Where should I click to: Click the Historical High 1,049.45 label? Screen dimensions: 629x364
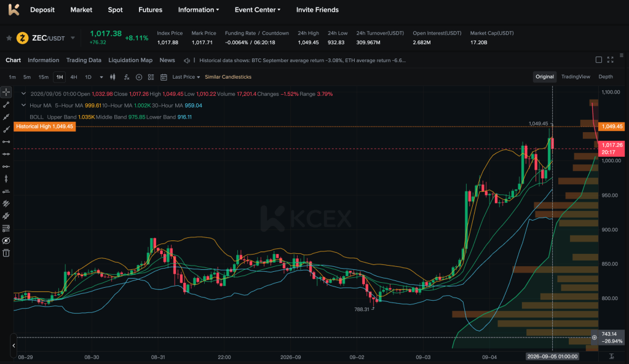click(x=44, y=127)
